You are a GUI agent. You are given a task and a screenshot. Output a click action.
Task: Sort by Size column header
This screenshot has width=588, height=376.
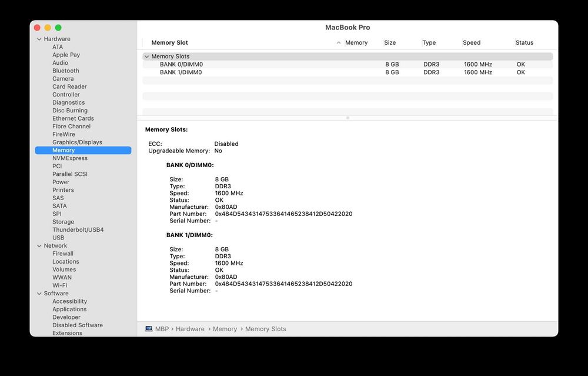[390, 43]
